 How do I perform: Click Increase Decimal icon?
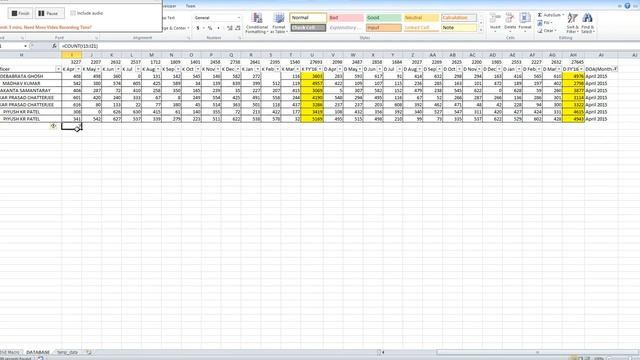pos(229,28)
